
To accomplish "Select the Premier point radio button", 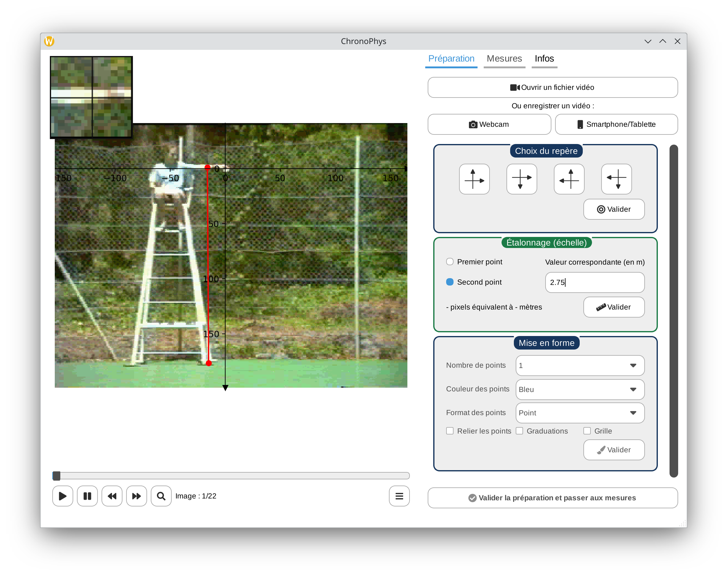I will tap(450, 262).
